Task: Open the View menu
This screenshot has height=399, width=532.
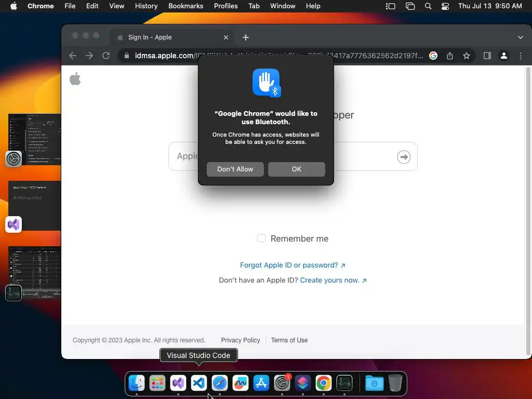Action: (116, 6)
